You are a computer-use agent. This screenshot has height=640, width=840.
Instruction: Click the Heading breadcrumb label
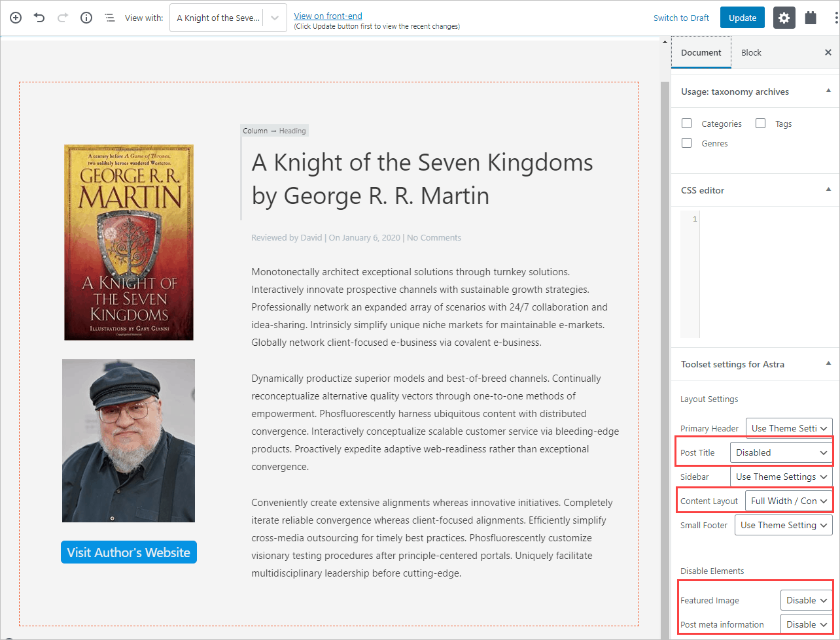292,131
